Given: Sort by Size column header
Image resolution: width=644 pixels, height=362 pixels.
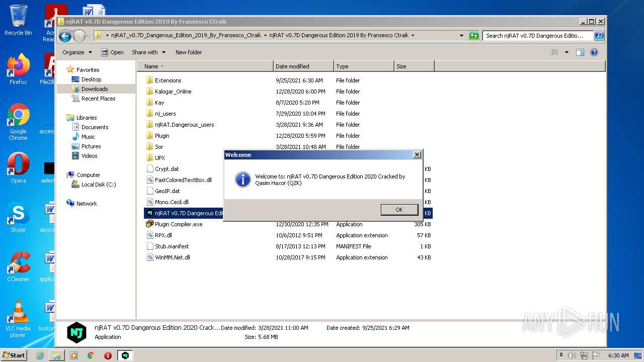Looking at the screenshot, I should coord(414,66).
